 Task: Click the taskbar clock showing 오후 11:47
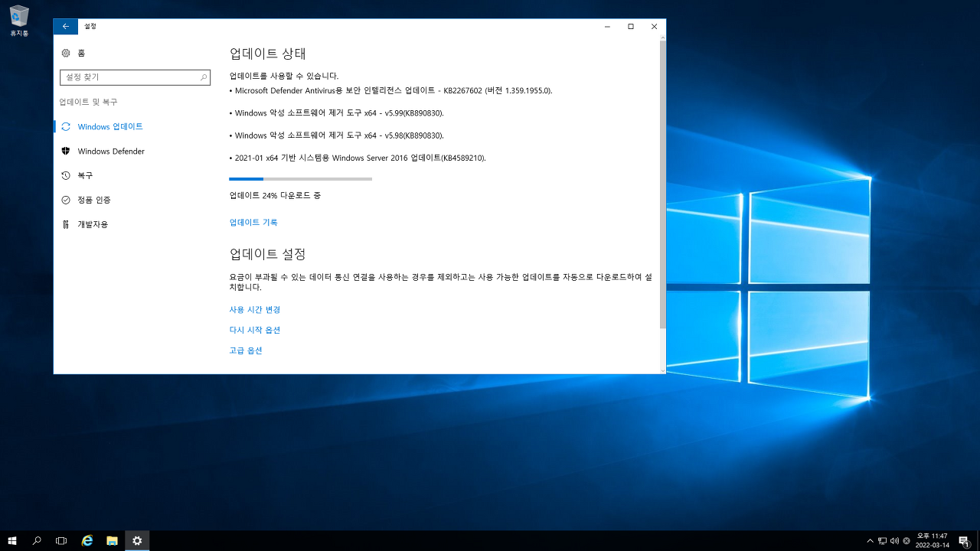tap(933, 540)
